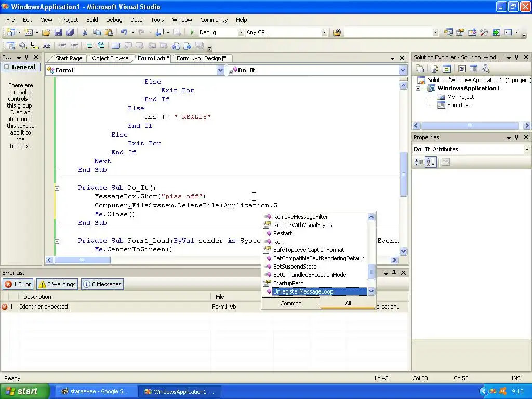Save the current file with floppy icon
Viewport: 532px width, 399px height.
click(x=58, y=32)
